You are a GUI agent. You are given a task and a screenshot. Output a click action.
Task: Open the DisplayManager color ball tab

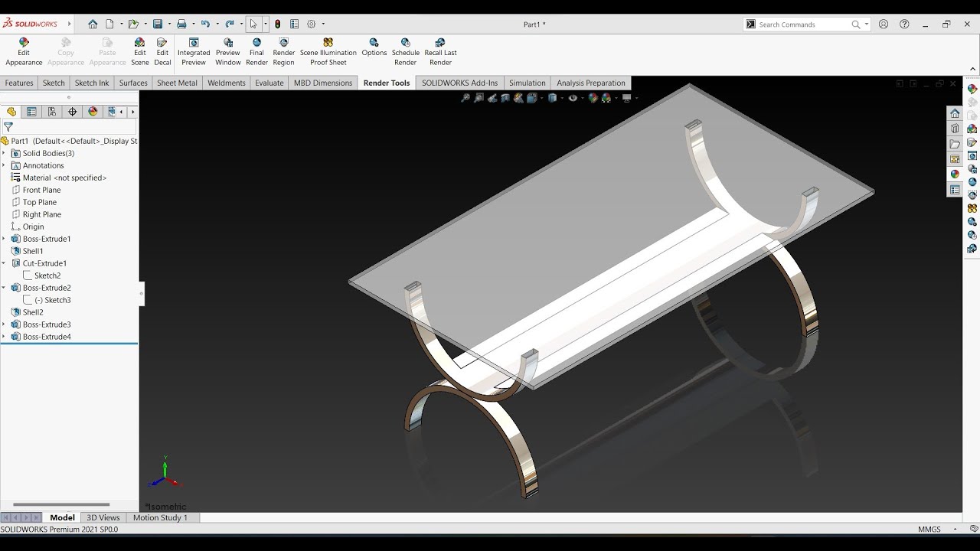point(93,112)
